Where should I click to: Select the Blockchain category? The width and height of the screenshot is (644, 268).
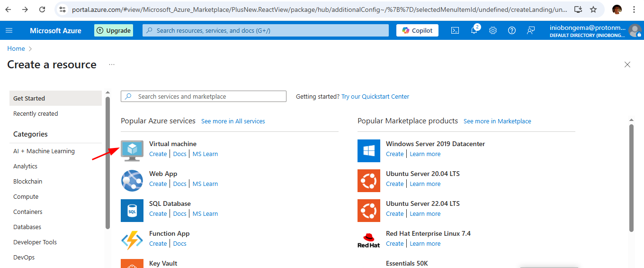point(27,181)
